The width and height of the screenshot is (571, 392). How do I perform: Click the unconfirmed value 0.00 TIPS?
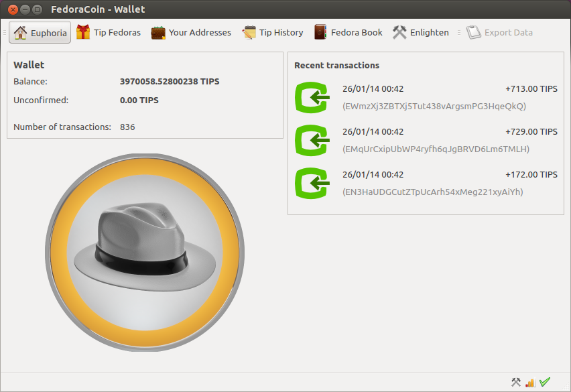pyautogui.click(x=139, y=101)
